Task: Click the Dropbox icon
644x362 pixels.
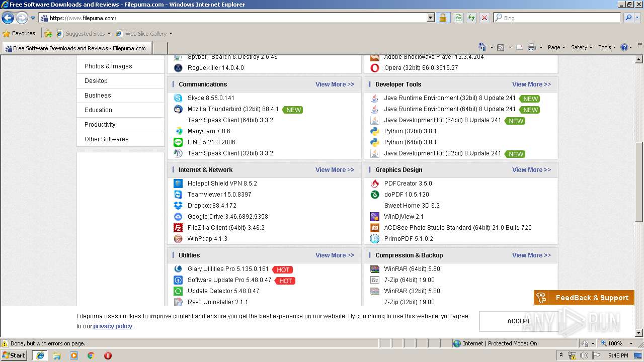Action: [178, 206]
